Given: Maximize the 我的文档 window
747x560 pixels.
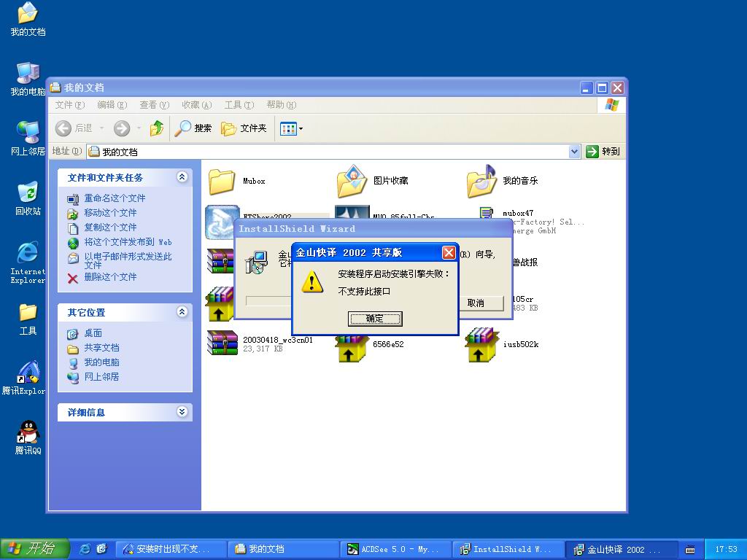Looking at the screenshot, I should pyautogui.click(x=602, y=87).
